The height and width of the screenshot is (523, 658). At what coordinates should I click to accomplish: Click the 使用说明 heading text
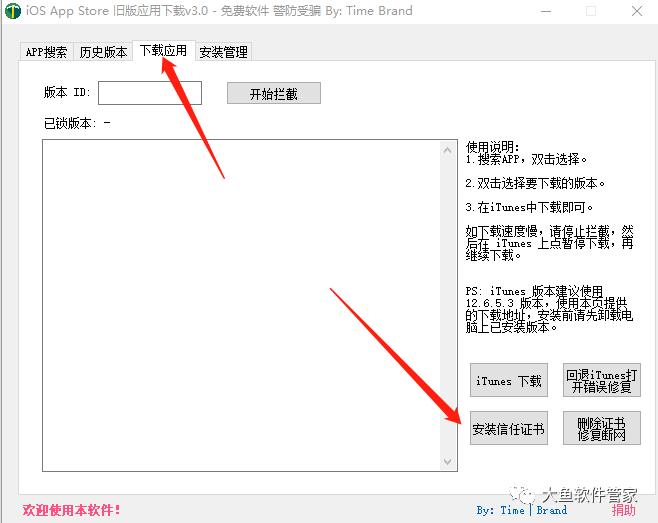492,146
